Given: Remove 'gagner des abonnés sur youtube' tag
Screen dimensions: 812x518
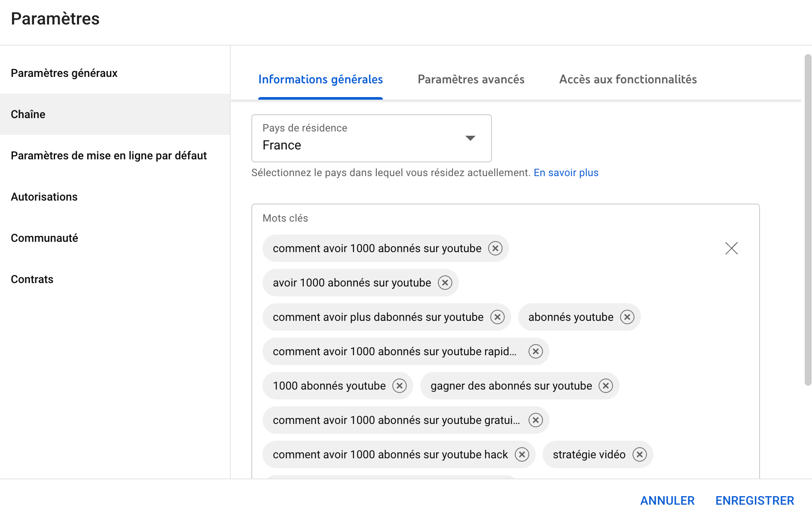Looking at the screenshot, I should (x=606, y=386).
